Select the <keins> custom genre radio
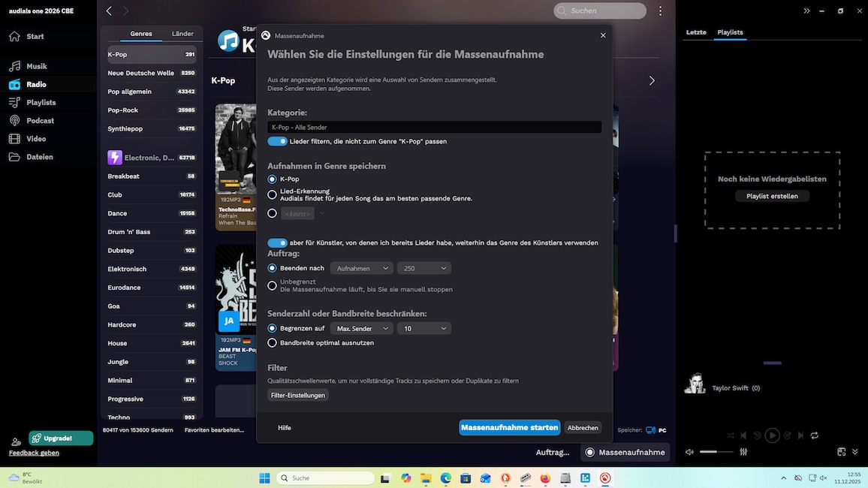 tap(272, 213)
